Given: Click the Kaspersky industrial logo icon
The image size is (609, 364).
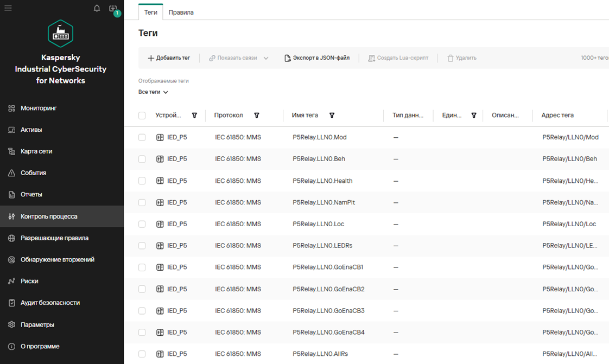Looking at the screenshot, I should [61, 34].
